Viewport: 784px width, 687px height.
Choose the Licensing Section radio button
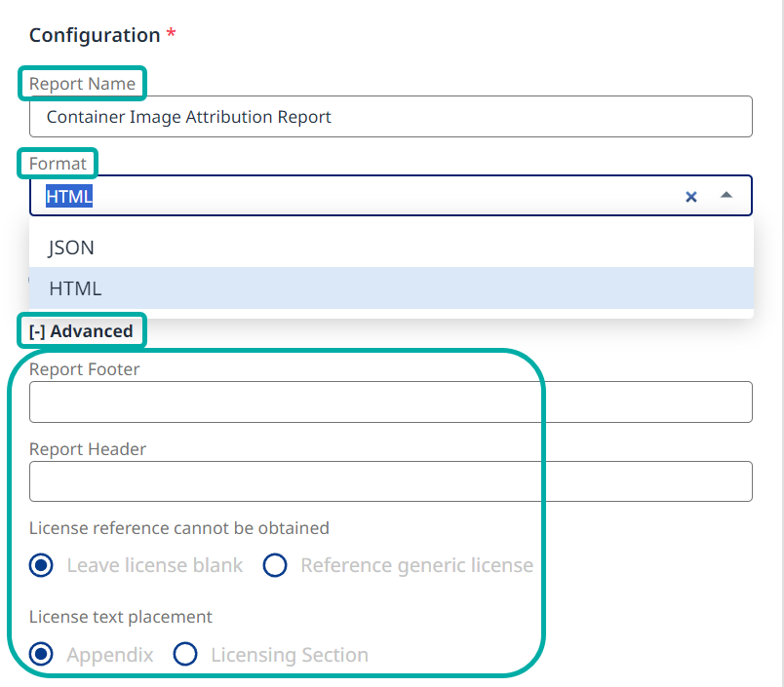click(185, 654)
